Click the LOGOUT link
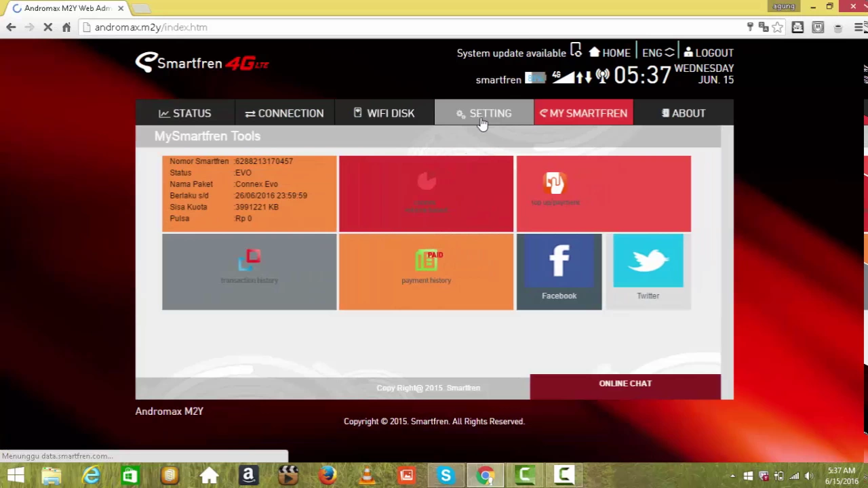Image resolution: width=868 pixels, height=488 pixels. coord(708,53)
